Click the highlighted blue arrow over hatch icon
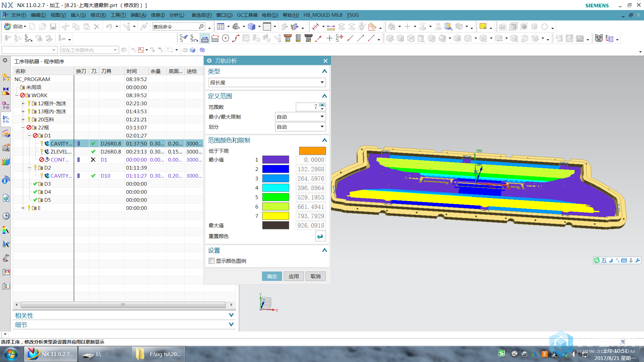644x362 pixels. pyautogui.click(x=205, y=39)
